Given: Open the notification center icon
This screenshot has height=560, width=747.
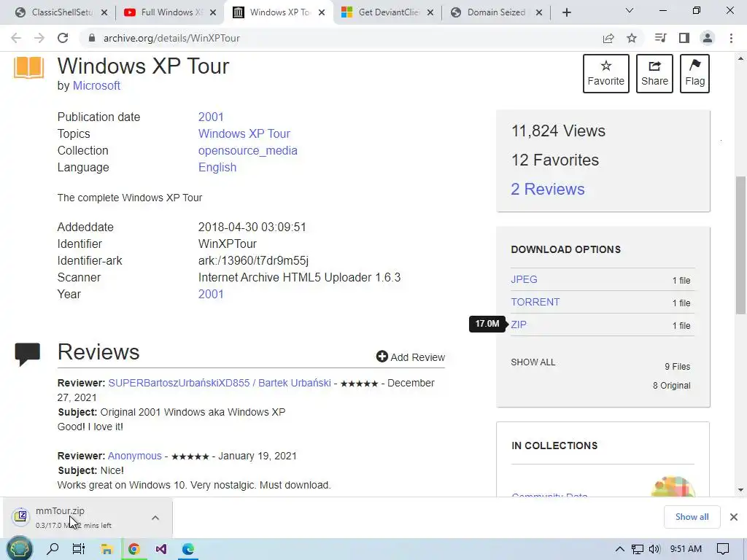Looking at the screenshot, I should (x=723, y=549).
